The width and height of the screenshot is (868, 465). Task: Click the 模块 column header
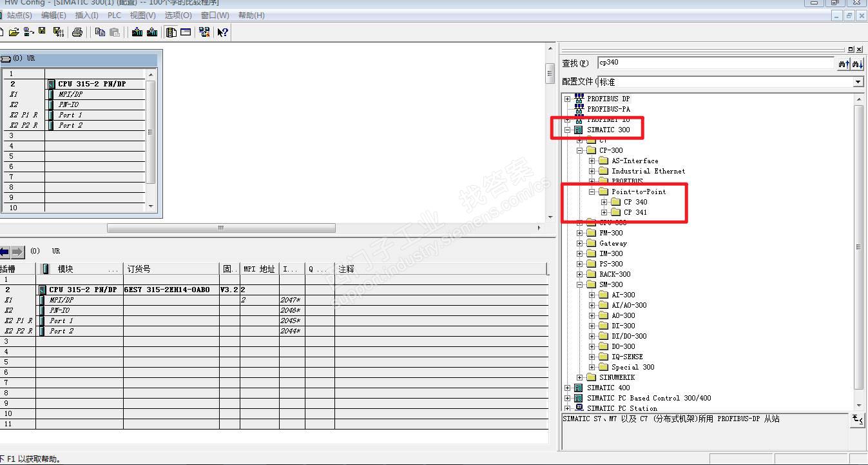click(80, 269)
